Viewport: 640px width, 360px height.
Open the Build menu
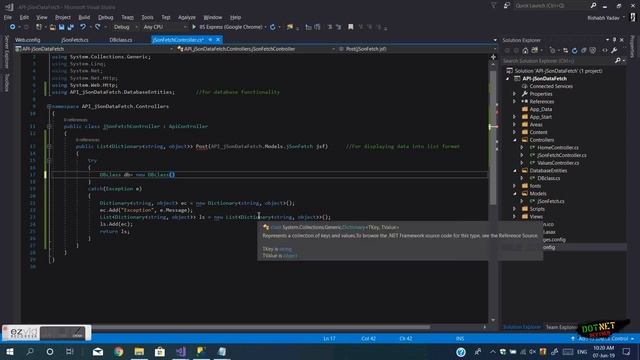click(84, 18)
